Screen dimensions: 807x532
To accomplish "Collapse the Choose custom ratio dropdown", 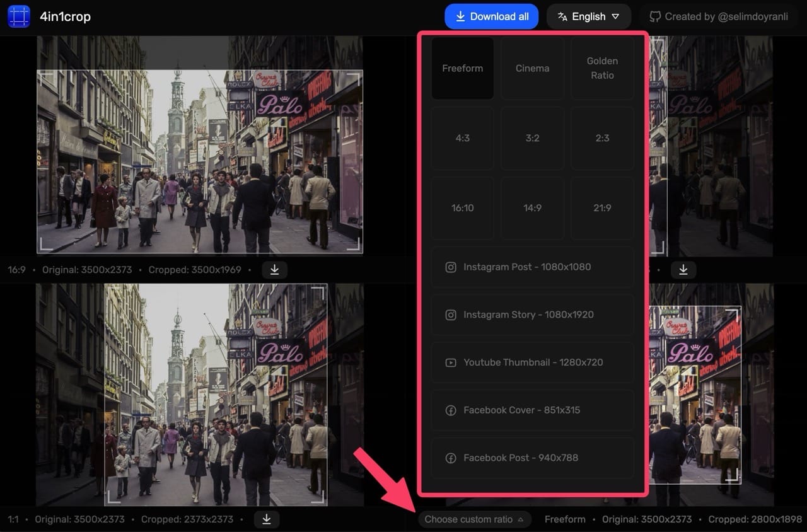I will (x=474, y=519).
